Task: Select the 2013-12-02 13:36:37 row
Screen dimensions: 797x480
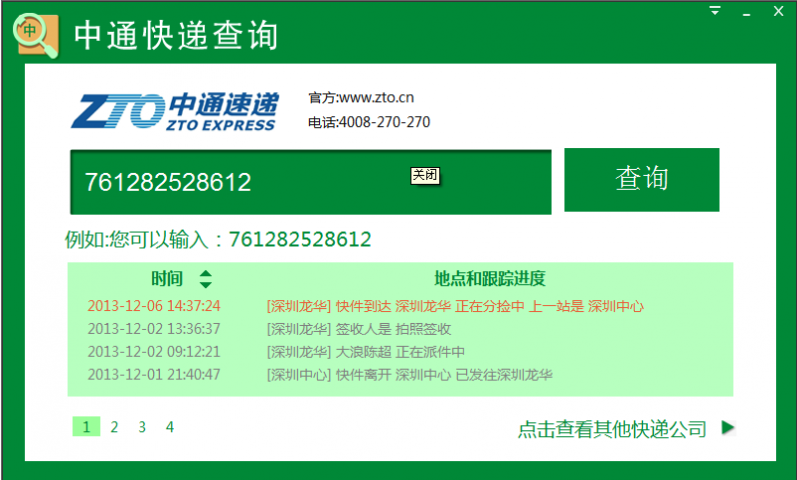Action: [x=400, y=329]
